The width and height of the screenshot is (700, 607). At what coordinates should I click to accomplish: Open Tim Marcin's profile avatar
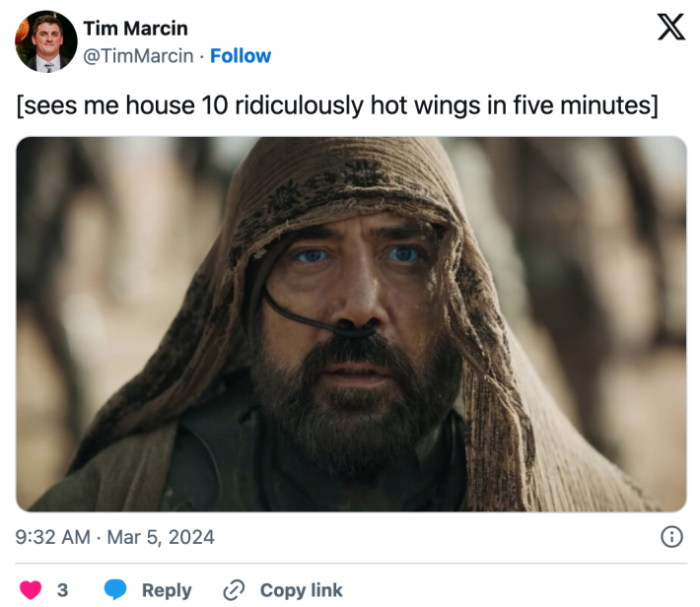point(46,41)
